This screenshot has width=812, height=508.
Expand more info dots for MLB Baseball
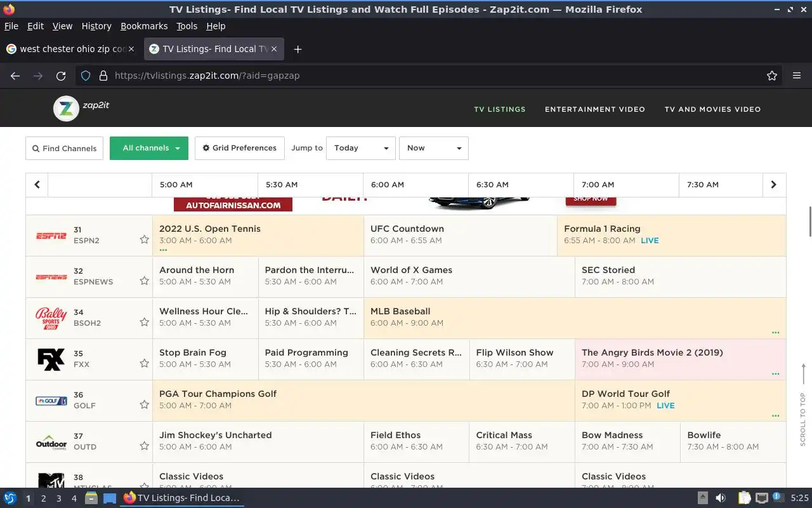(x=775, y=333)
